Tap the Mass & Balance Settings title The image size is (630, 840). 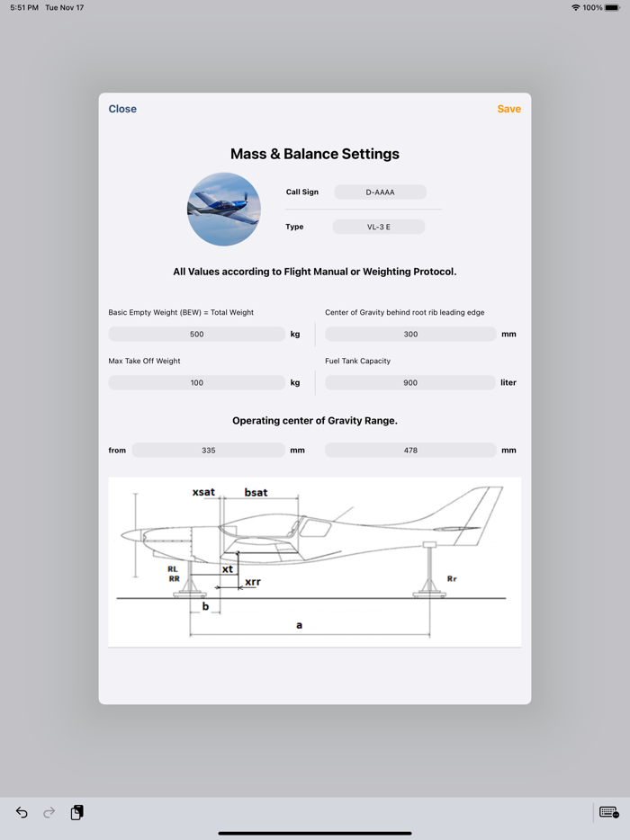coord(315,154)
